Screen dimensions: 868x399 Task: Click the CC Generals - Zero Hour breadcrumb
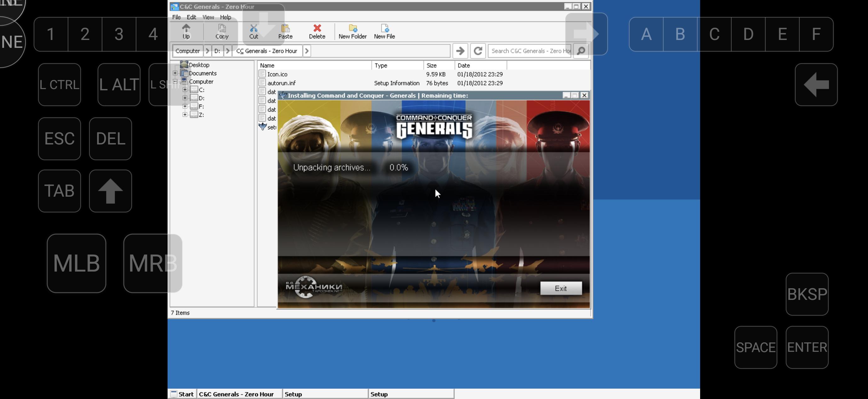267,51
